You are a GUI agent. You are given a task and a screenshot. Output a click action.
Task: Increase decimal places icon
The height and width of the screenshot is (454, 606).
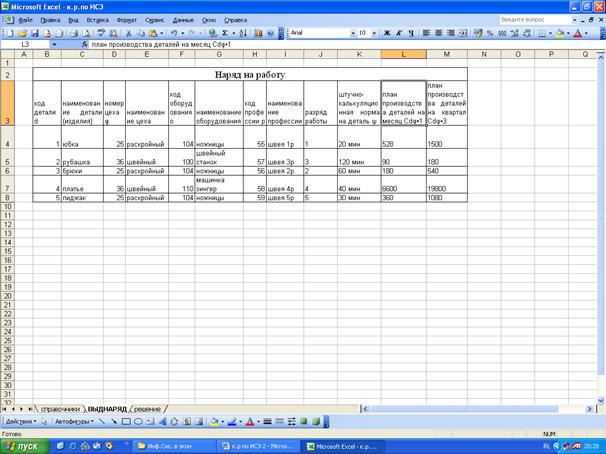pos(514,34)
